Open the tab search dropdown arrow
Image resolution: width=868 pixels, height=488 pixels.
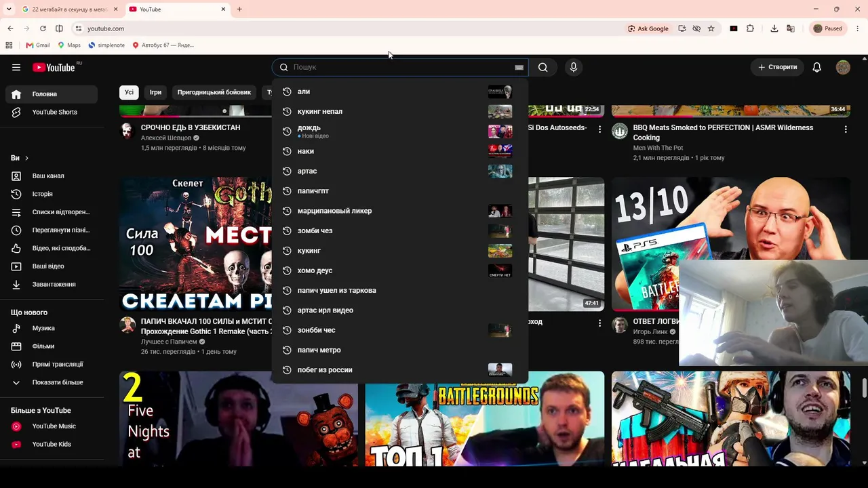pyautogui.click(x=9, y=9)
